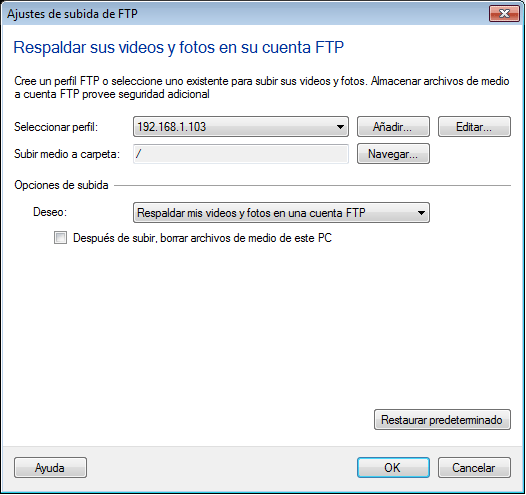Open the Seleccionar perfil combo box showing 192.168.1.103
526x495 pixels.
pos(241,127)
